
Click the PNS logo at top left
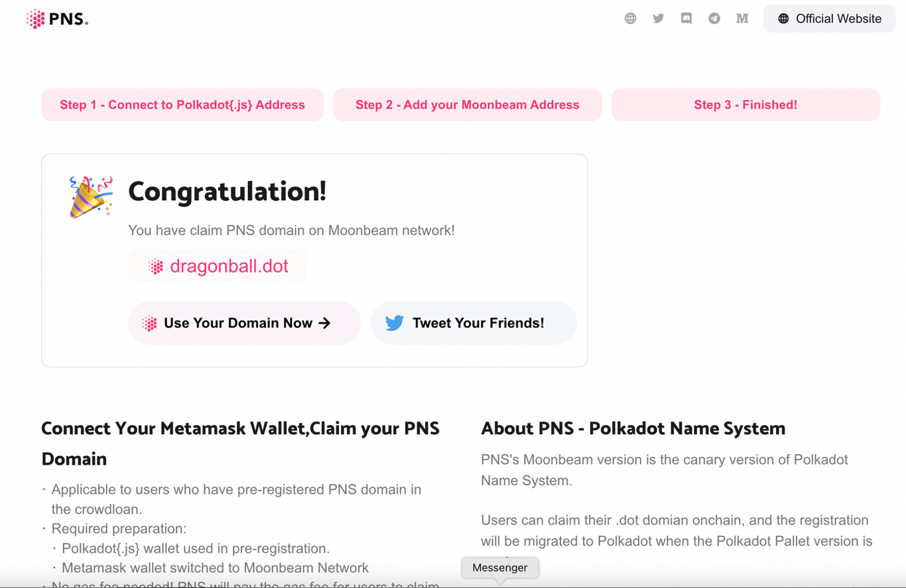(x=57, y=19)
